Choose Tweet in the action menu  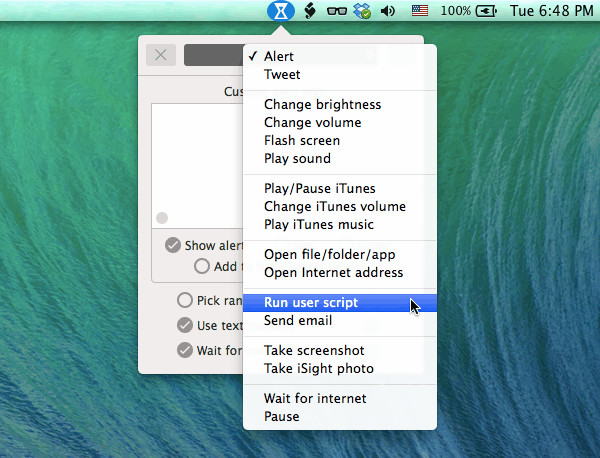click(340, 74)
